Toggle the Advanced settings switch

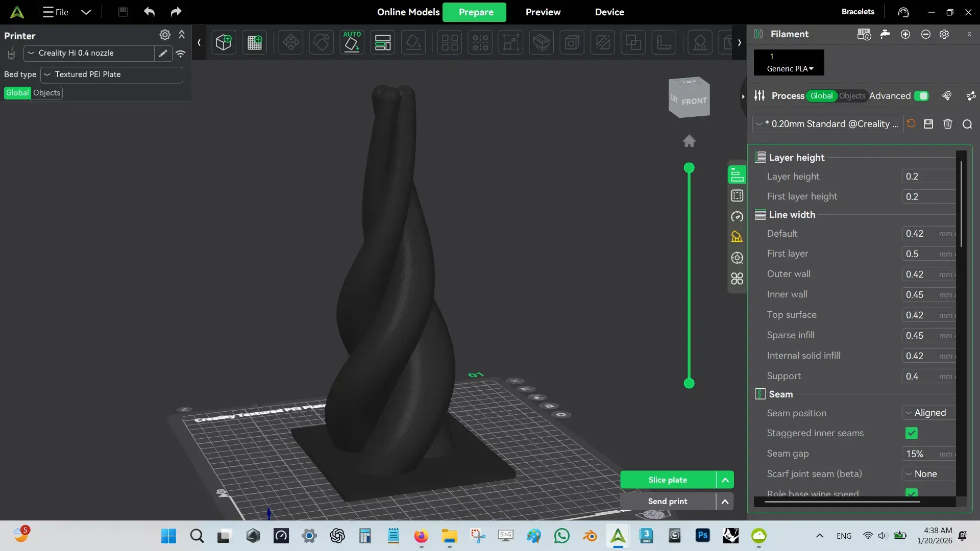pyautogui.click(x=921, y=96)
